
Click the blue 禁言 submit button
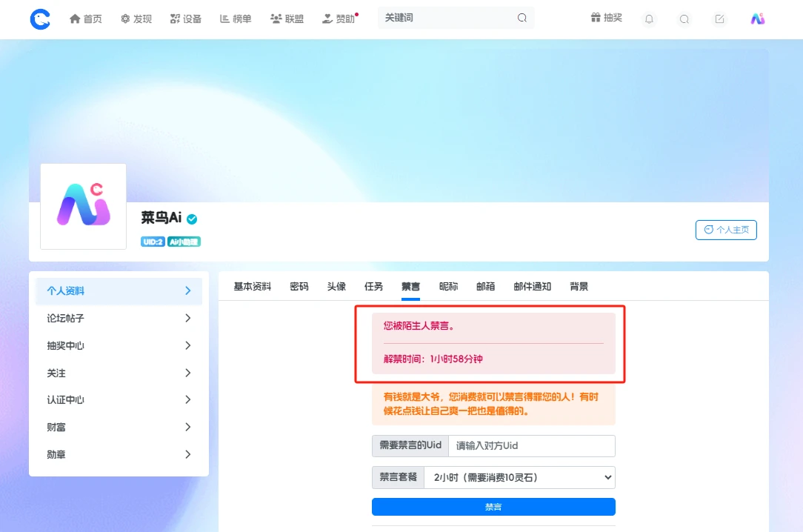493,507
